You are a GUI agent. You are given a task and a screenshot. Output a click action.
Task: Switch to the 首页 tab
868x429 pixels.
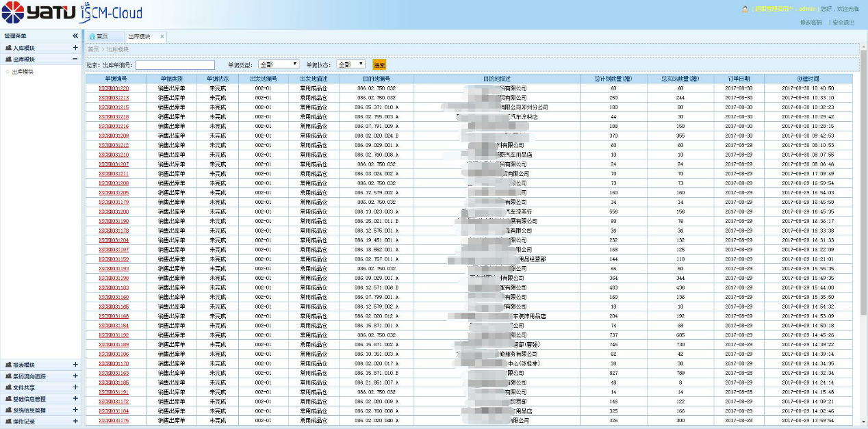pyautogui.click(x=101, y=36)
